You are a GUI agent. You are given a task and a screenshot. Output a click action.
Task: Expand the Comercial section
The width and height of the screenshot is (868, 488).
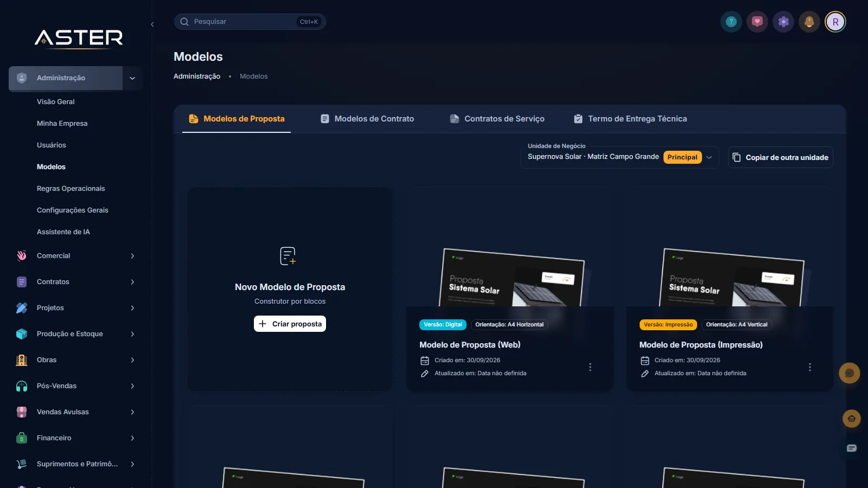(132, 256)
